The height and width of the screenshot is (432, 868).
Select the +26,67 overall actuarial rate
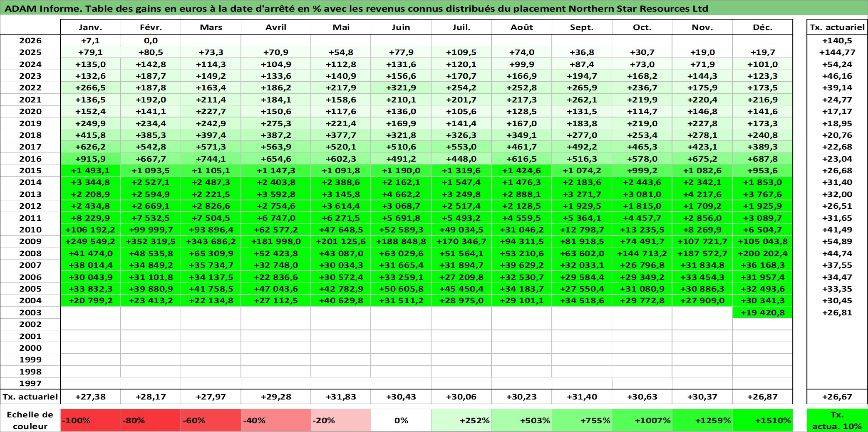837,397
